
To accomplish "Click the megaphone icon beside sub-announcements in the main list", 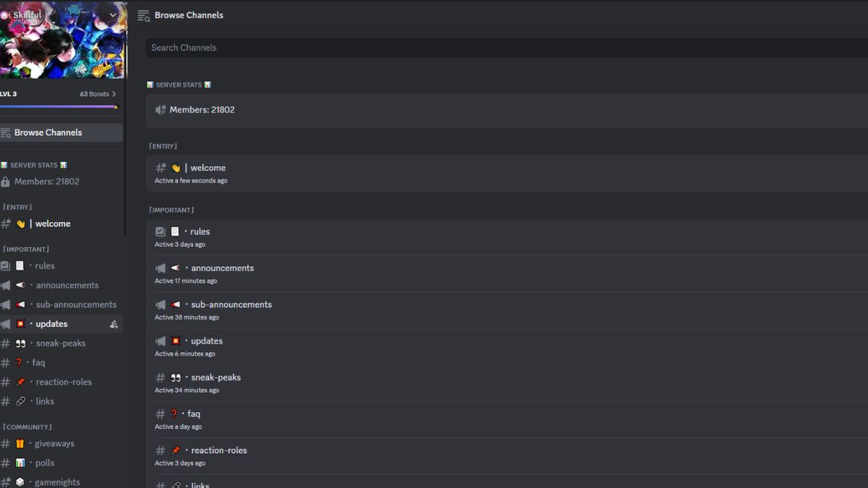I will tap(161, 305).
